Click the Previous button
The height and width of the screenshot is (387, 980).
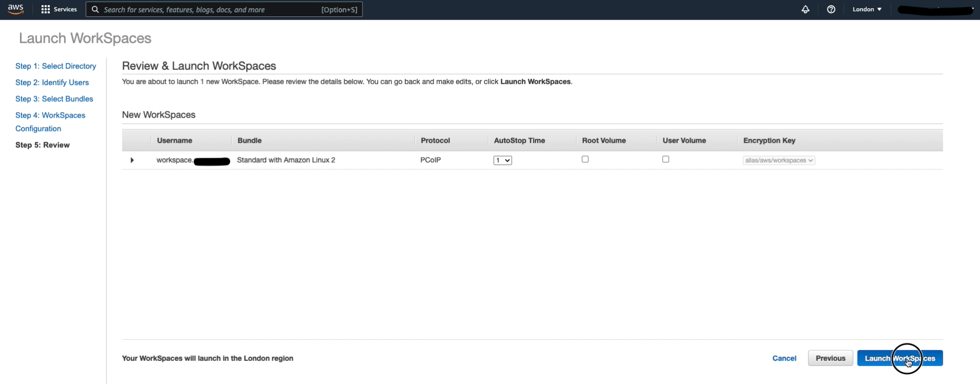830,358
